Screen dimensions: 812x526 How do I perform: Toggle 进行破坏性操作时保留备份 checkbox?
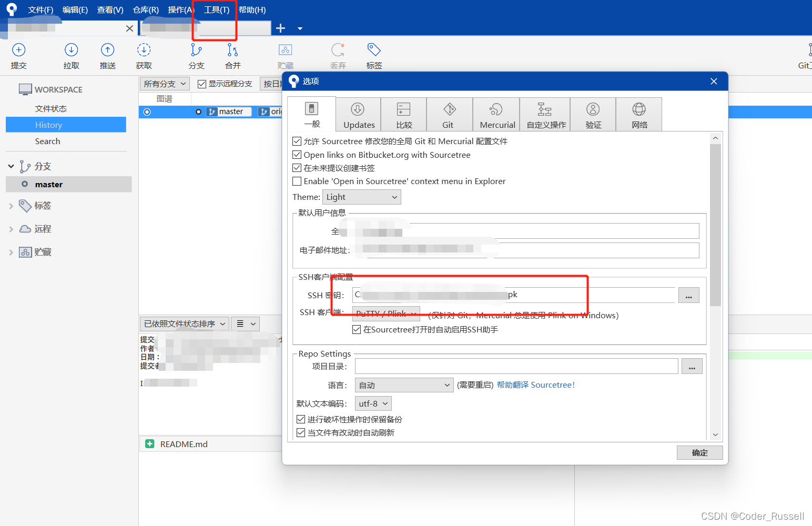(x=301, y=419)
